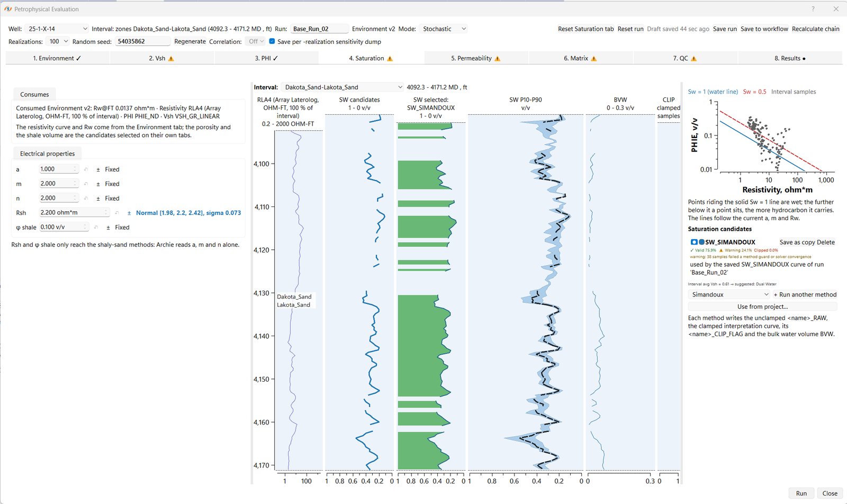The height and width of the screenshot is (504, 847).
Task: Click the ± uncertainty icon for parameter m
Action: pyautogui.click(x=98, y=184)
